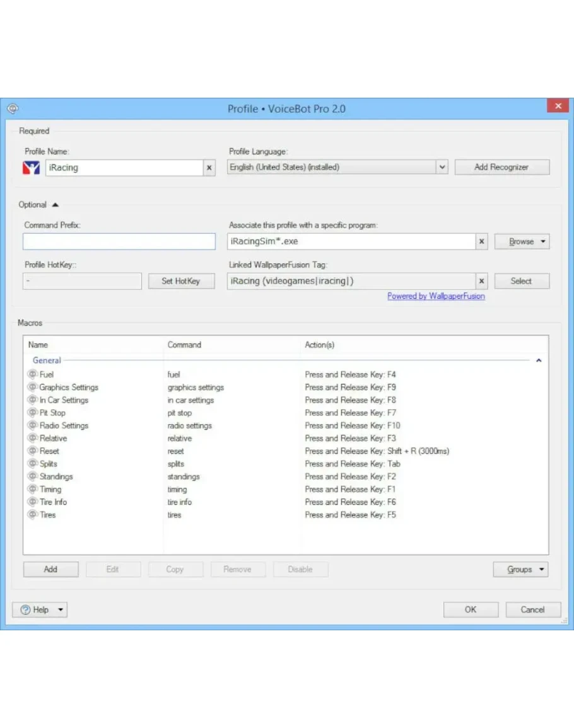Click the Profile HotKey field
Viewport: 574px width, 728px height.
[82, 281]
